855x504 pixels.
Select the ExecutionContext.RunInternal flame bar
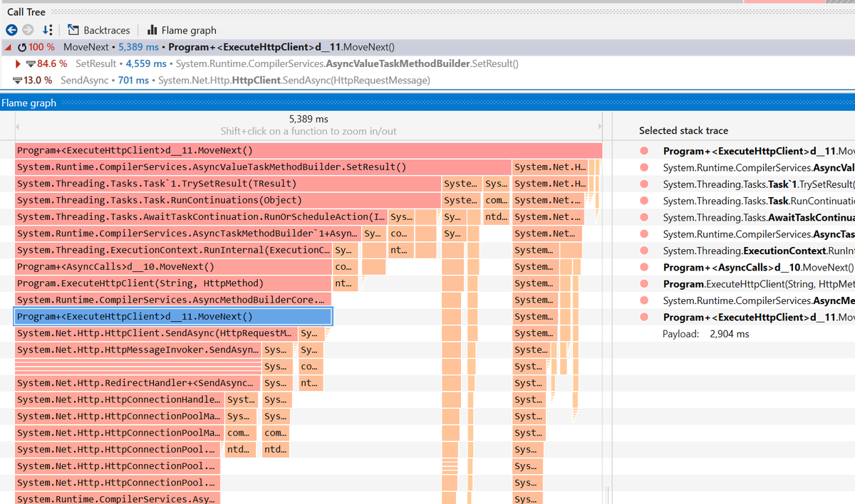click(x=173, y=250)
